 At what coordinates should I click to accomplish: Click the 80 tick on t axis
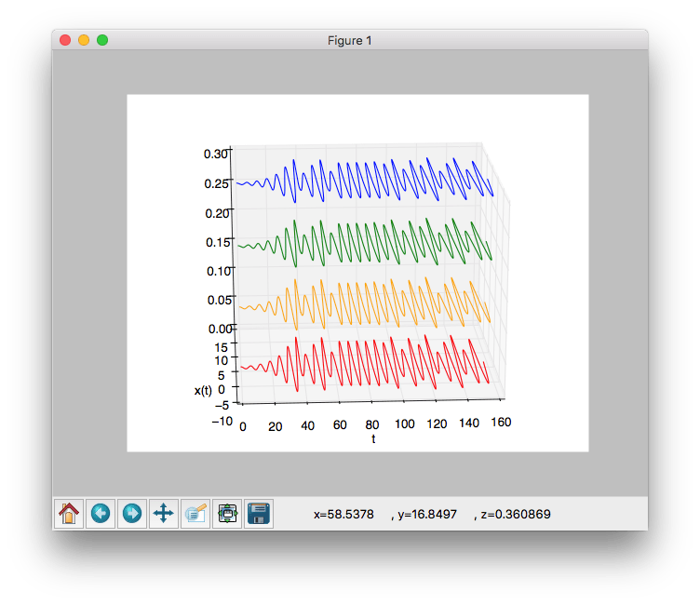[372, 424]
